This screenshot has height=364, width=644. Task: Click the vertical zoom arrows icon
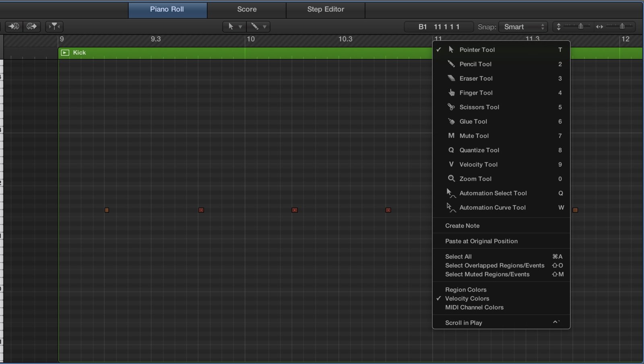click(x=558, y=27)
